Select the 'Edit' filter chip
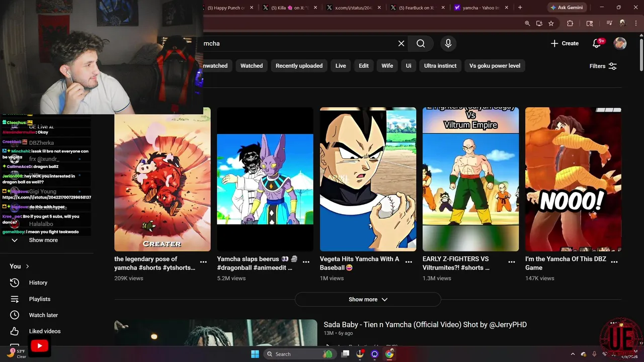Image resolution: width=644 pixels, height=362 pixels. pos(364,66)
